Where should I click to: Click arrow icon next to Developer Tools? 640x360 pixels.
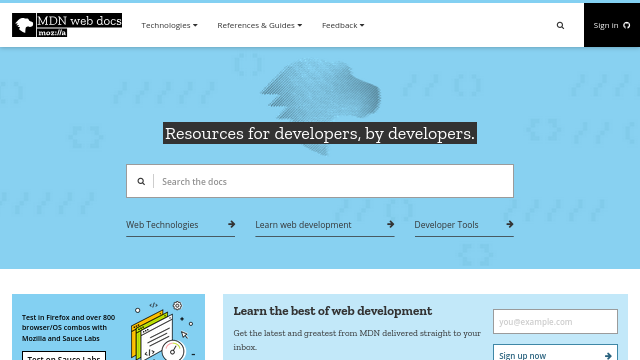[510, 224]
